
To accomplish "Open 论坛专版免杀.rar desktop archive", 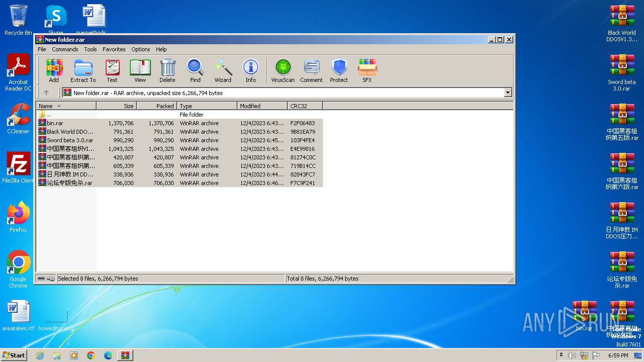I will click(622, 270).
